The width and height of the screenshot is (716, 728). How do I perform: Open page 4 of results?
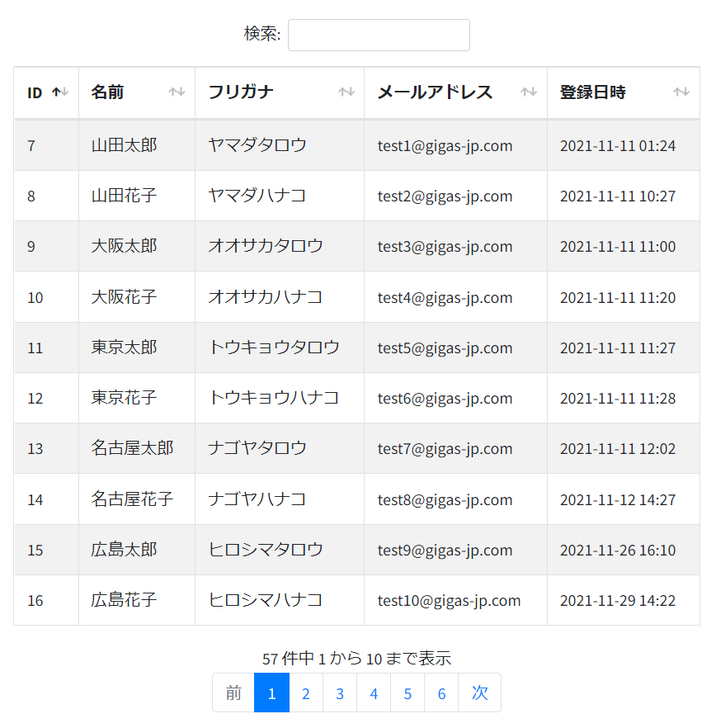click(x=374, y=693)
